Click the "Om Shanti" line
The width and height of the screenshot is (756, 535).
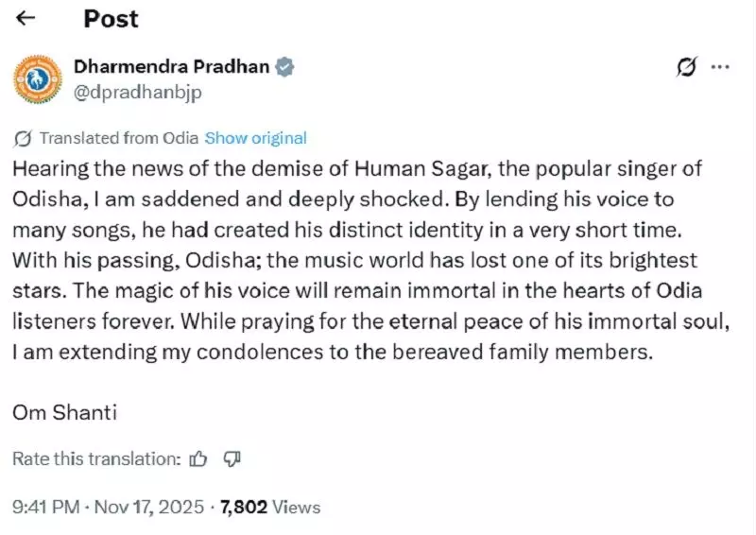64,412
